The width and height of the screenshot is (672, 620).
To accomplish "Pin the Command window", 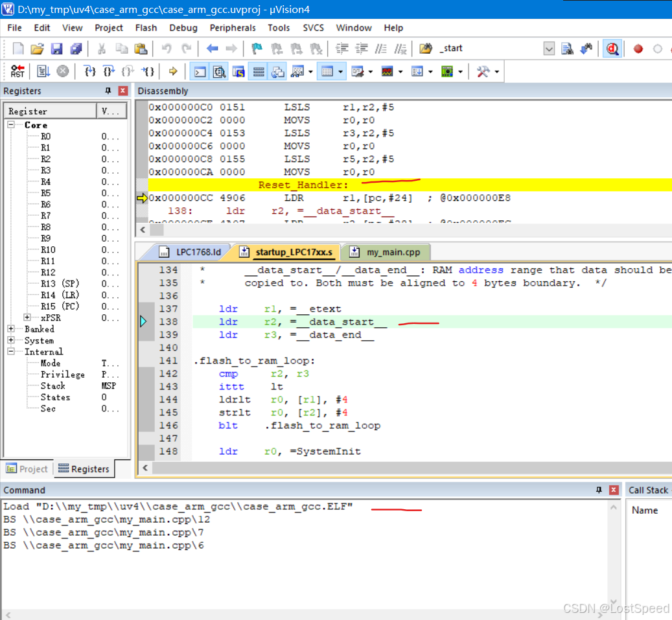I will click(x=599, y=490).
